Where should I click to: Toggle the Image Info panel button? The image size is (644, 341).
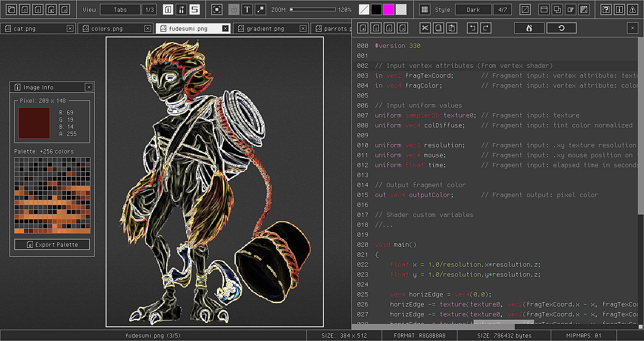[168, 9]
